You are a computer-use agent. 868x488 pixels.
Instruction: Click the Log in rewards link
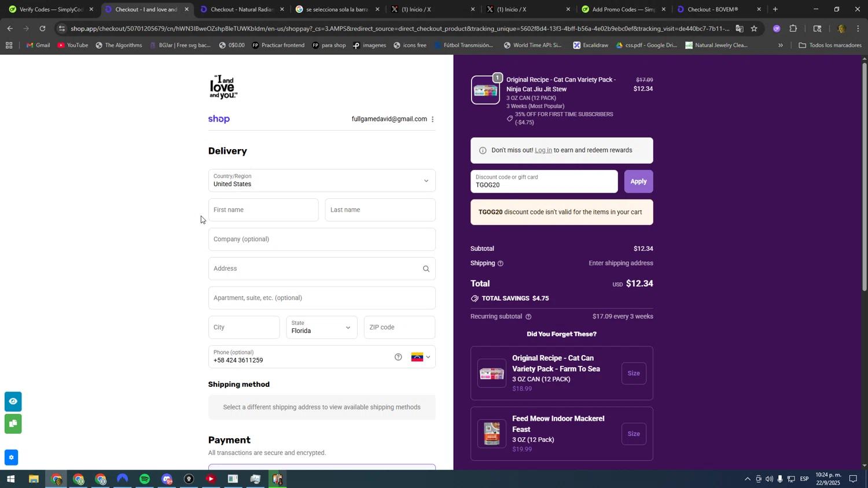pyautogui.click(x=543, y=150)
